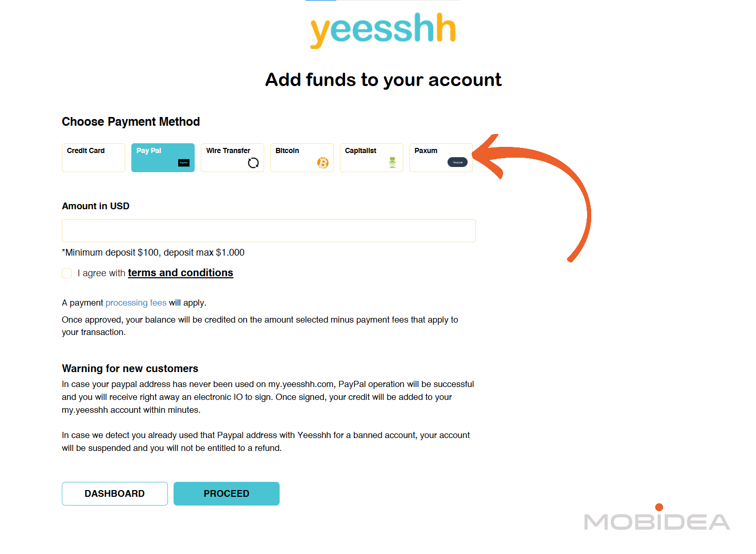The height and width of the screenshot is (554, 756).
Task: Choose the Capitalist payment option
Action: pyautogui.click(x=371, y=157)
